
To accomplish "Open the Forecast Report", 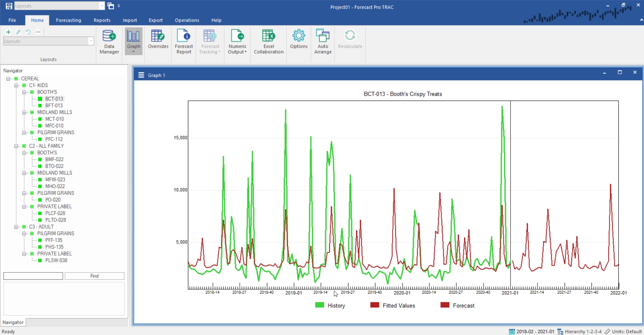I will [x=184, y=42].
